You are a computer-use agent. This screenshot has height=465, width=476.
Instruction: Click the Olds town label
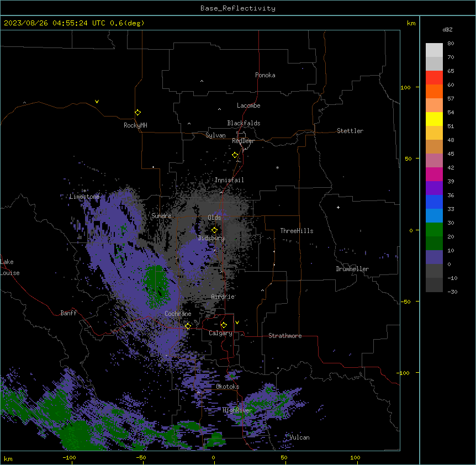coord(214,218)
